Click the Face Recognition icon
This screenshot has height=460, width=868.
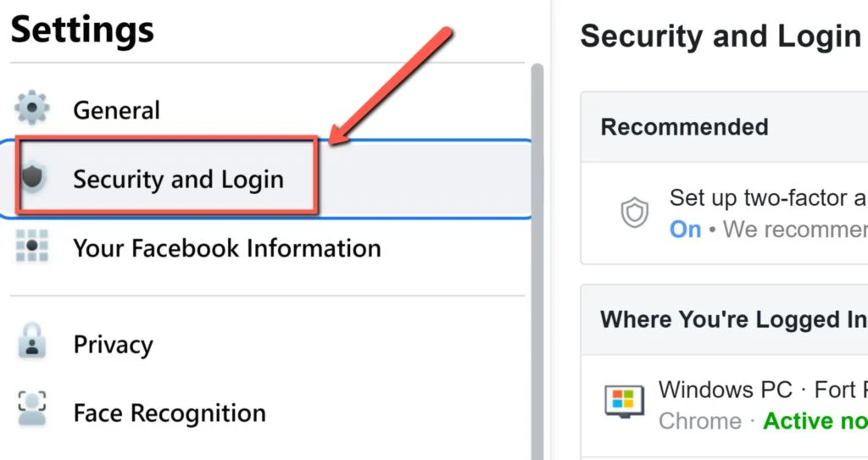32,408
